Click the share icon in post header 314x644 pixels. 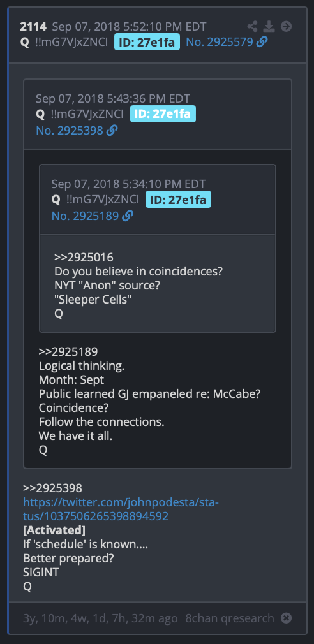click(252, 27)
